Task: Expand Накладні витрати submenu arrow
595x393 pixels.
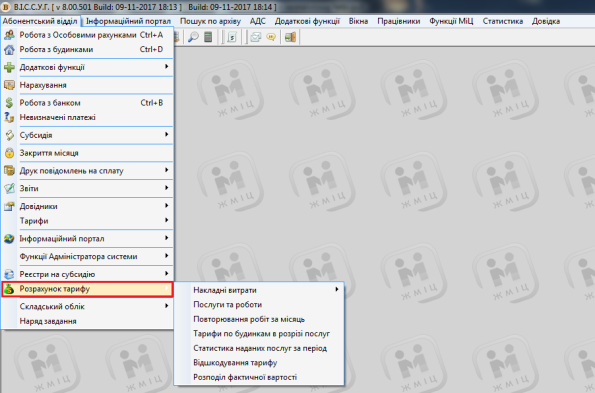Action: pos(337,289)
